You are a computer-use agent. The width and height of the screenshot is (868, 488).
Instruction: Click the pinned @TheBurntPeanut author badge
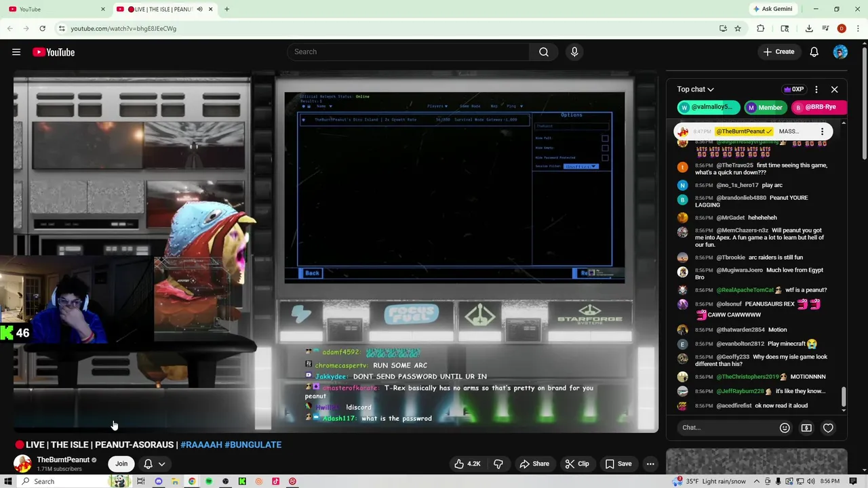pyautogui.click(x=745, y=131)
